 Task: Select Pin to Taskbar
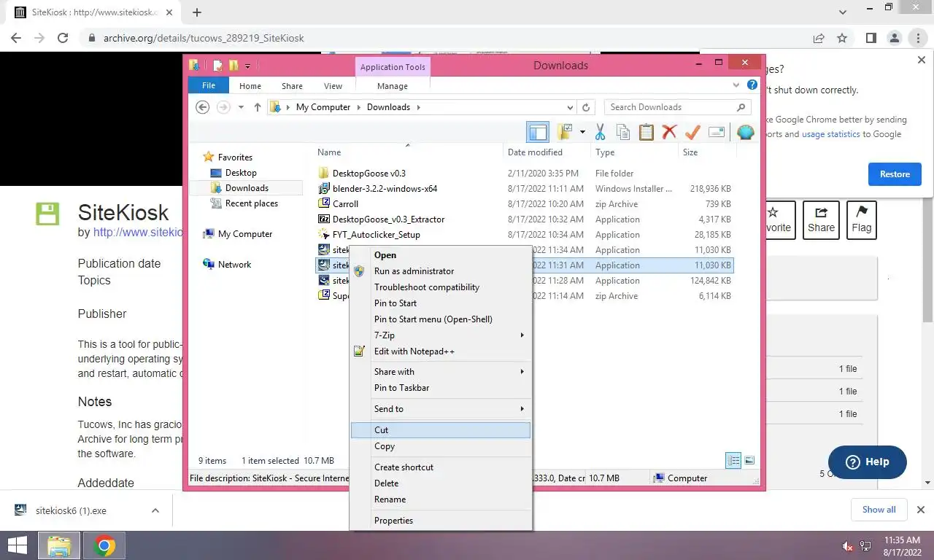click(441, 388)
